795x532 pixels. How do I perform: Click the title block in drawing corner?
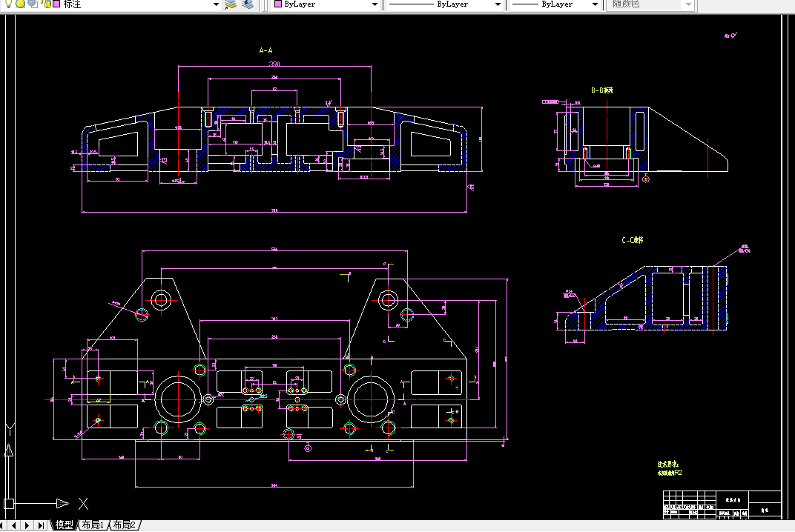click(722, 504)
